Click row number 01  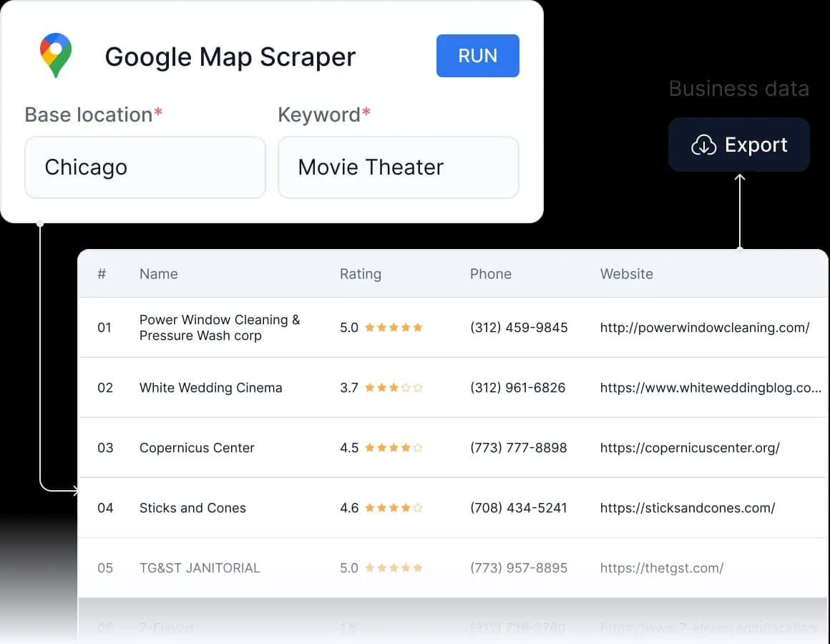104,328
